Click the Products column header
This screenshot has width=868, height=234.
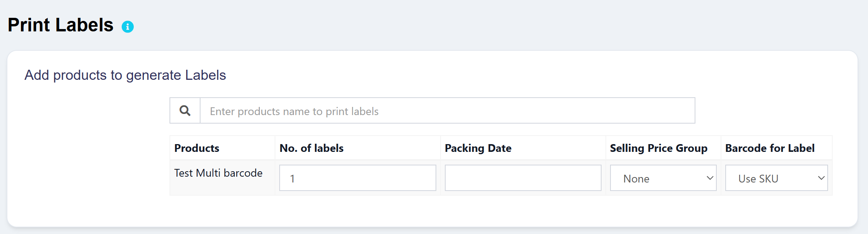[x=197, y=148]
